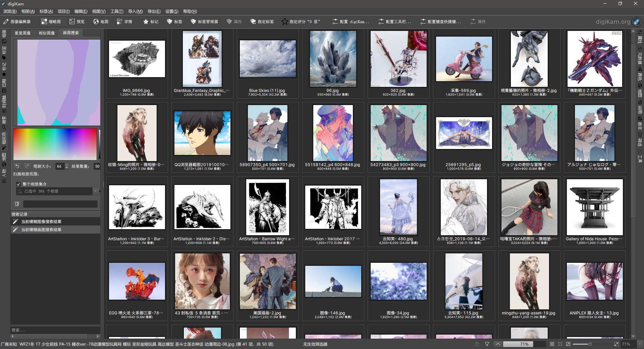Assign rating "0 星" star button
This screenshot has height=349, width=644.
[x=301, y=21]
